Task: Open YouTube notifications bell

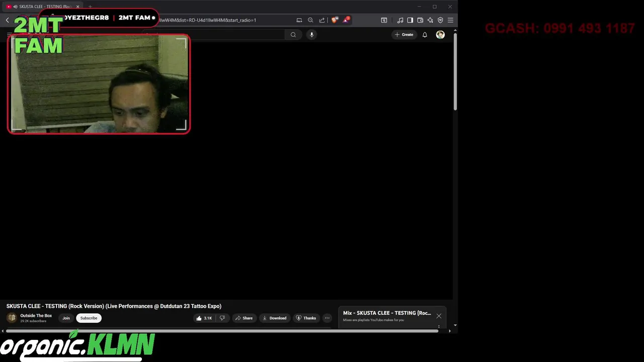Action: 425,35
